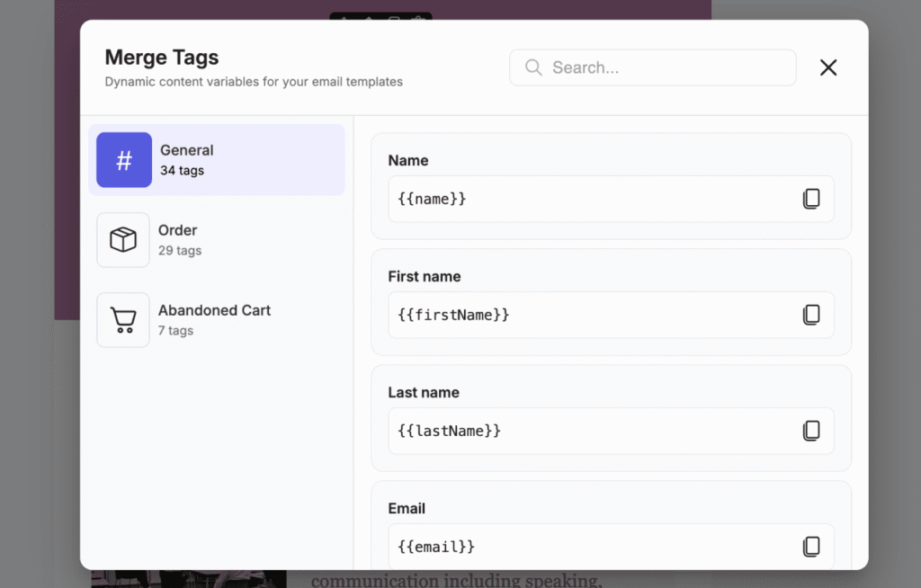921x588 pixels.
Task: Click the General hash icon
Action: 124,160
